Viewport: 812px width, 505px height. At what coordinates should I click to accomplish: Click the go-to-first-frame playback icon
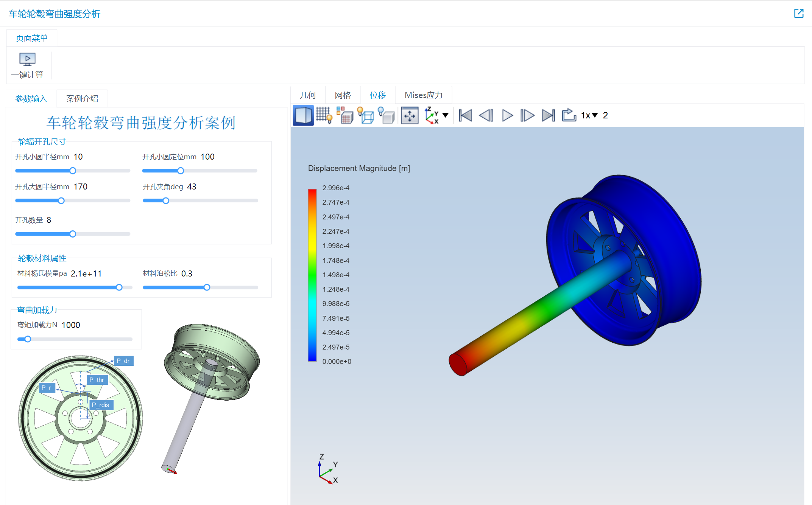click(466, 115)
